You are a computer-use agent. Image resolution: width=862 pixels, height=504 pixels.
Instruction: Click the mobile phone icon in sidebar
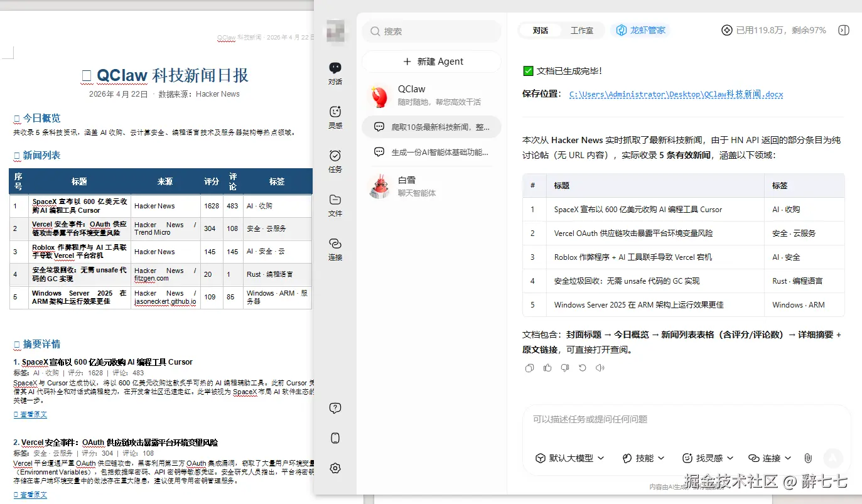click(335, 438)
